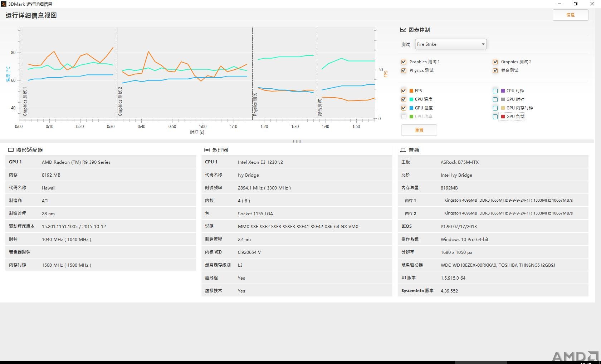
Task: Disable the GPU 温度 series checkbox
Action: click(404, 108)
